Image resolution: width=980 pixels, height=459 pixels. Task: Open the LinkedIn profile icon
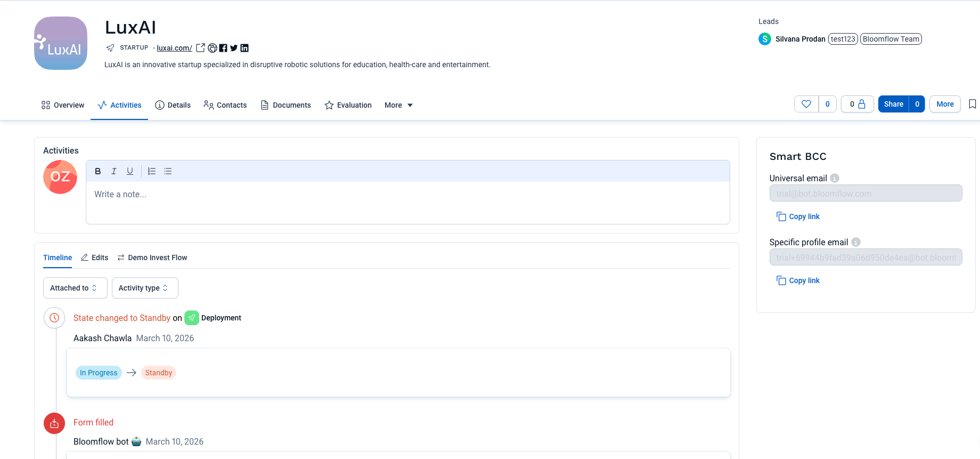pyautogui.click(x=244, y=48)
